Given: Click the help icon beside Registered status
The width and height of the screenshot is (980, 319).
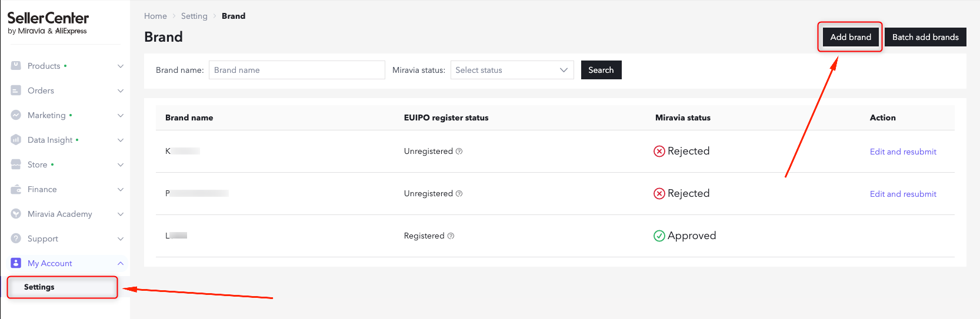Looking at the screenshot, I should coord(451,236).
